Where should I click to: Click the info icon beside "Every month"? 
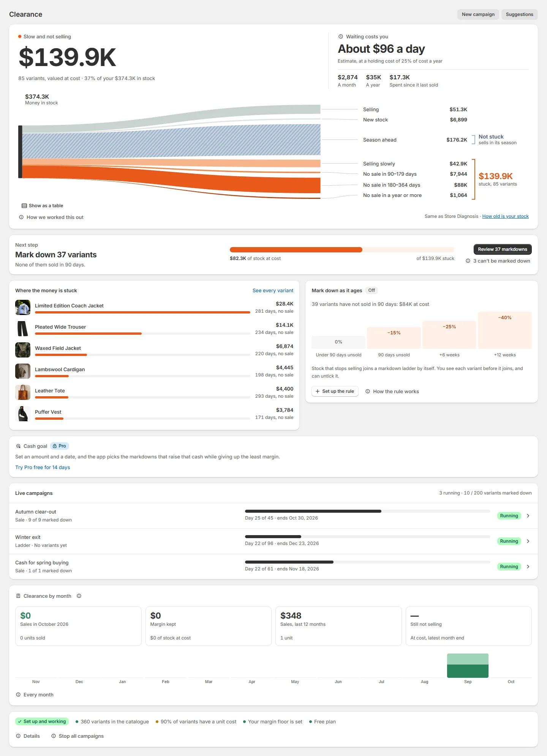18,695
